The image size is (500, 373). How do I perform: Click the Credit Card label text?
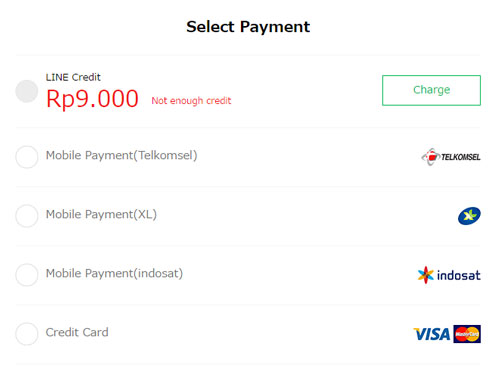[x=77, y=332]
